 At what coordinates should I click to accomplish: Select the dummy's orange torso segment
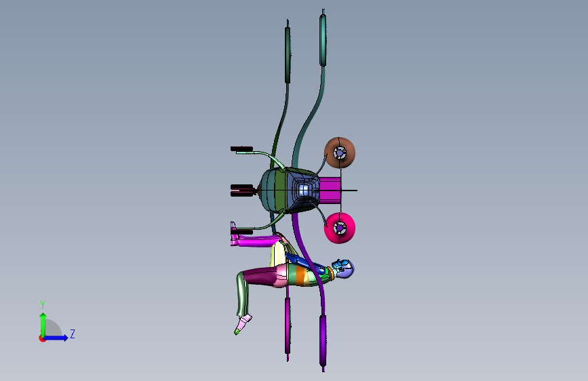(300, 275)
